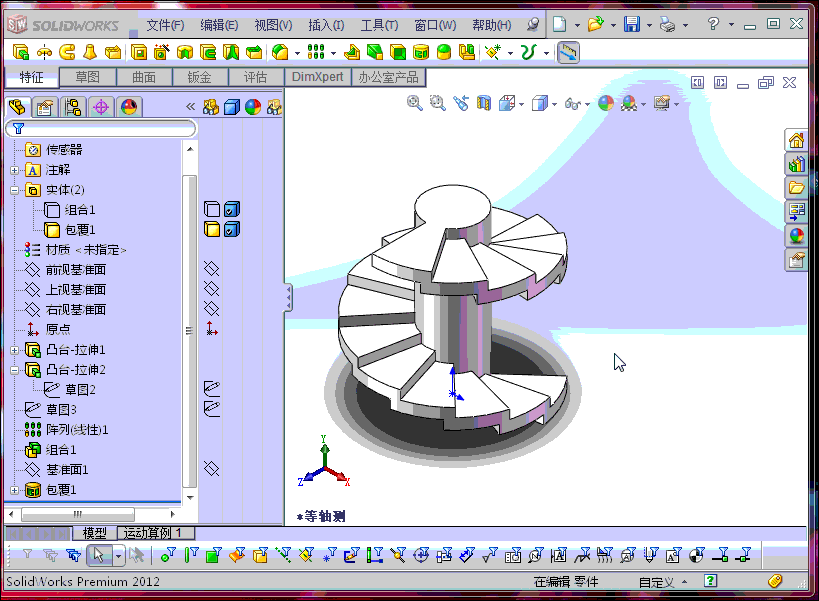
Task: Open Appearances task pane color ball tab
Action: [x=797, y=235]
